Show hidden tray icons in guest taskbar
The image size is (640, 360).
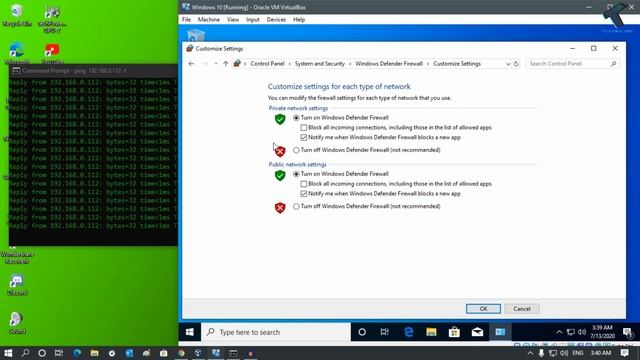pyautogui.click(x=559, y=332)
